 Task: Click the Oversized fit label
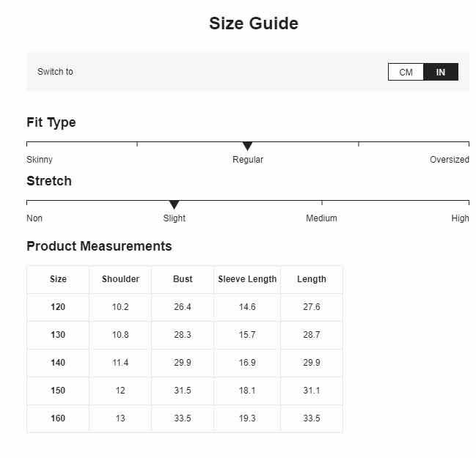click(450, 160)
